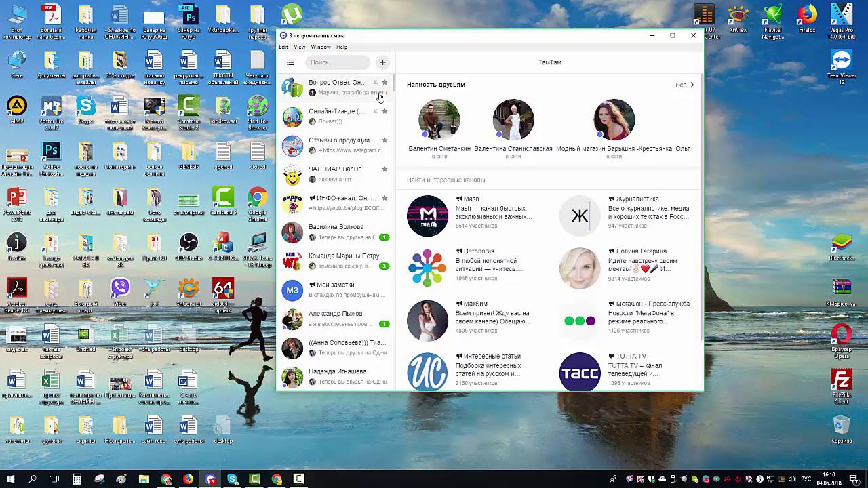Open Модный магазин Барышня-Крестьянка avatar

click(614, 120)
